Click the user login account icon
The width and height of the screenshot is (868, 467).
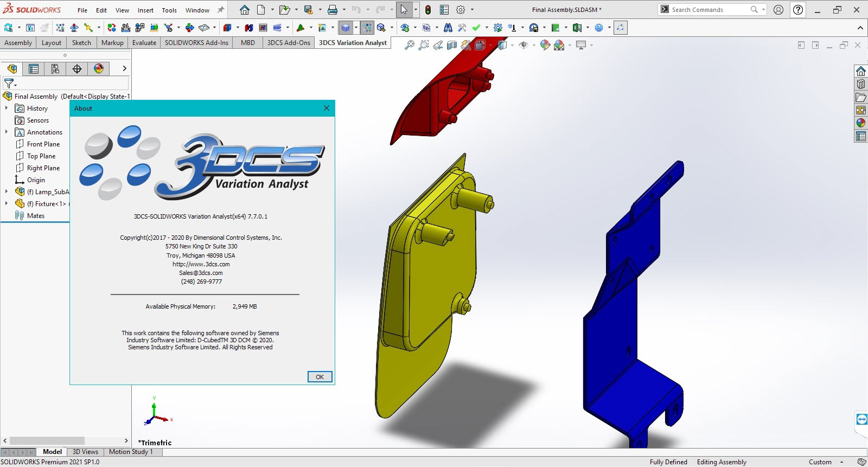778,10
